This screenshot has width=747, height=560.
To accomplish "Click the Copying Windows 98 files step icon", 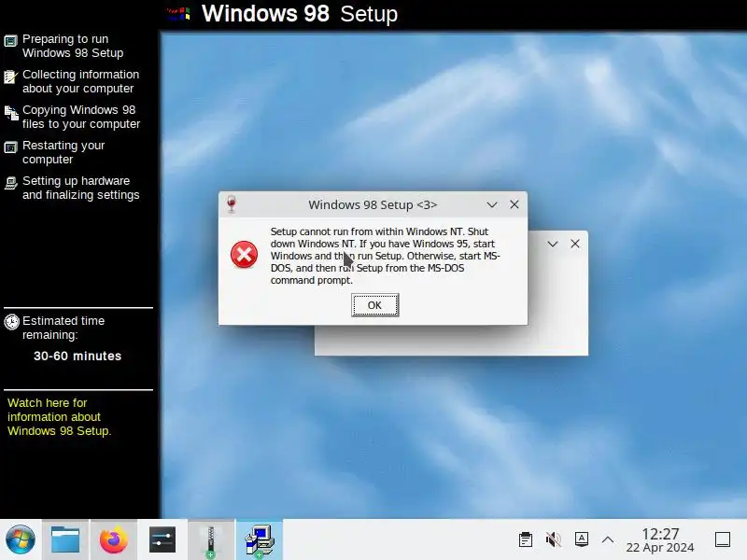I will click(11, 113).
